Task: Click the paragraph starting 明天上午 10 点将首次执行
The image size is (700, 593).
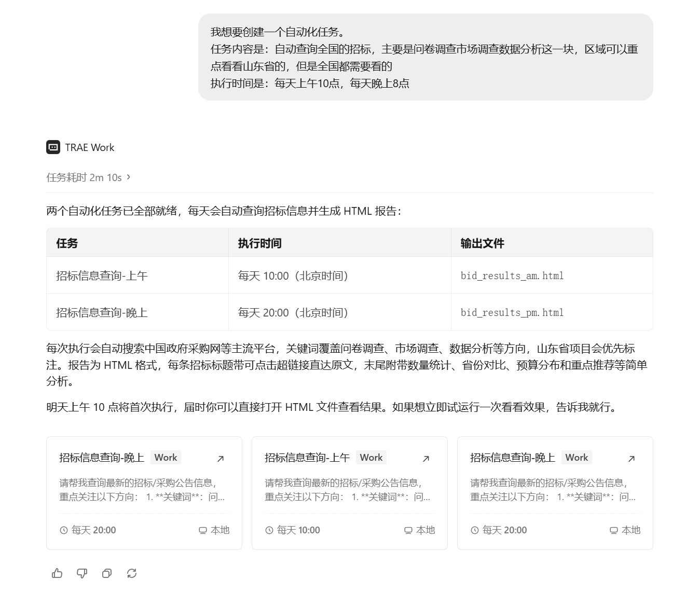Action: [333, 407]
